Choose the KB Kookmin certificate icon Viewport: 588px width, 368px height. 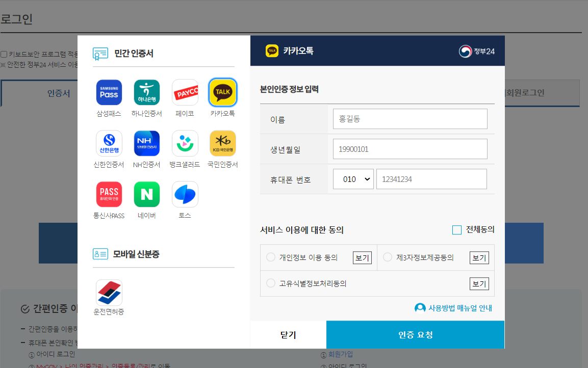tap(223, 143)
